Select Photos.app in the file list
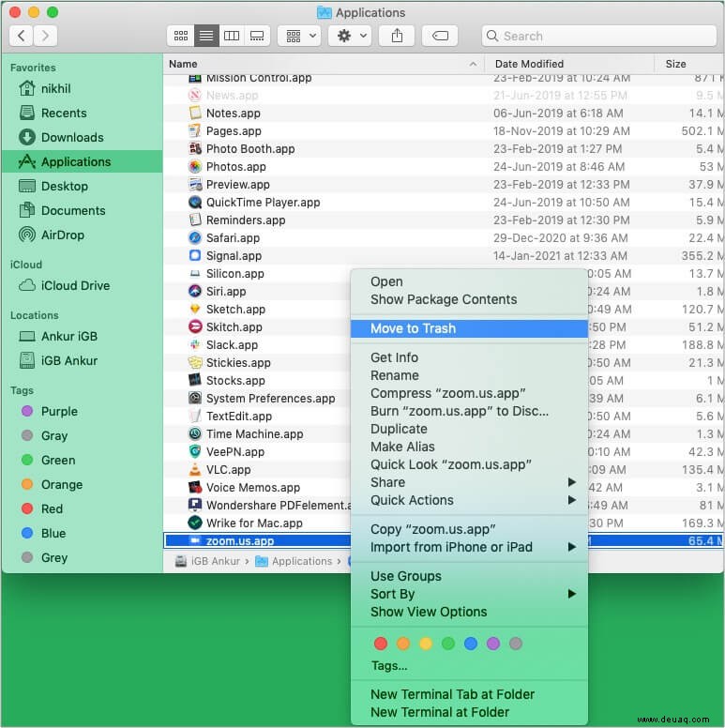This screenshot has height=728, width=725. [444, 167]
